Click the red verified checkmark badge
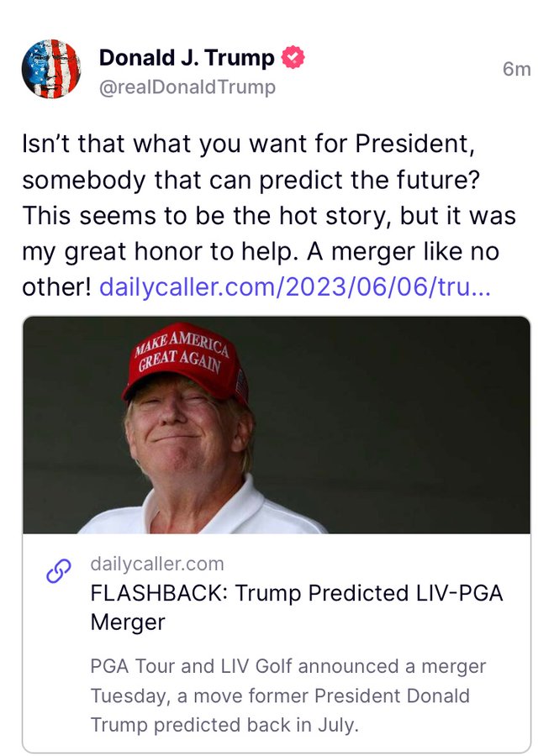This screenshot has width=554, height=756. click(293, 57)
